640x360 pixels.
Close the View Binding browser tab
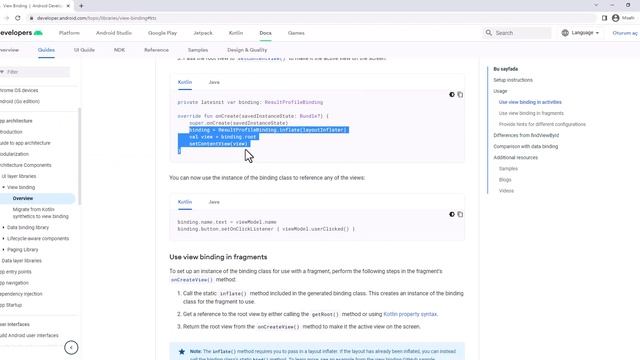pos(68,6)
